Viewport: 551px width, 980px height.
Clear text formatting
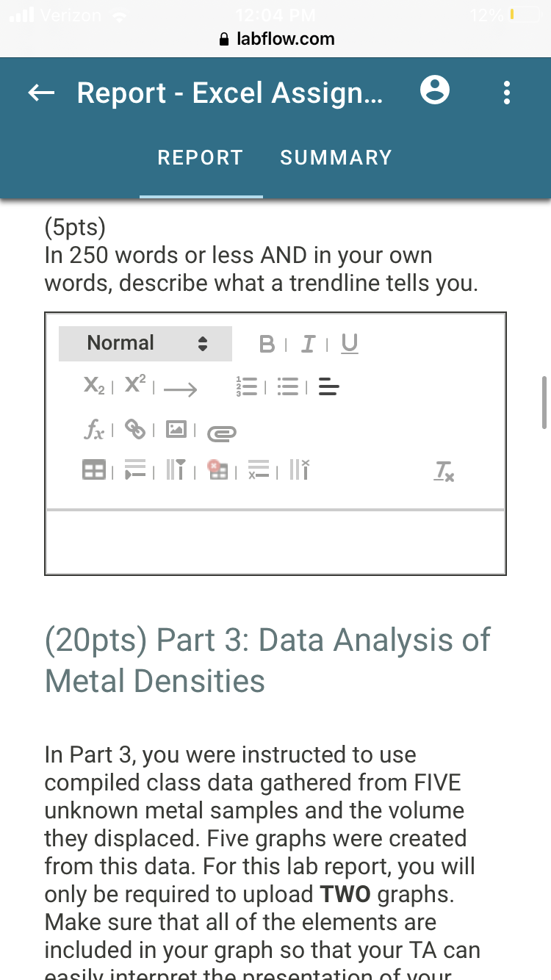pos(444,472)
